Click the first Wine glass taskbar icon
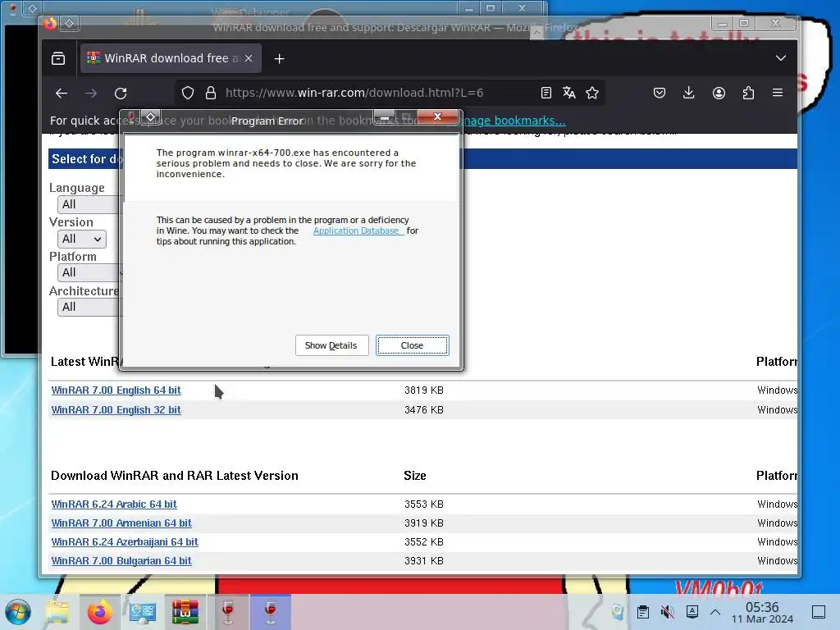Screen dimensions: 840x630 pyautogui.click(x=228, y=612)
